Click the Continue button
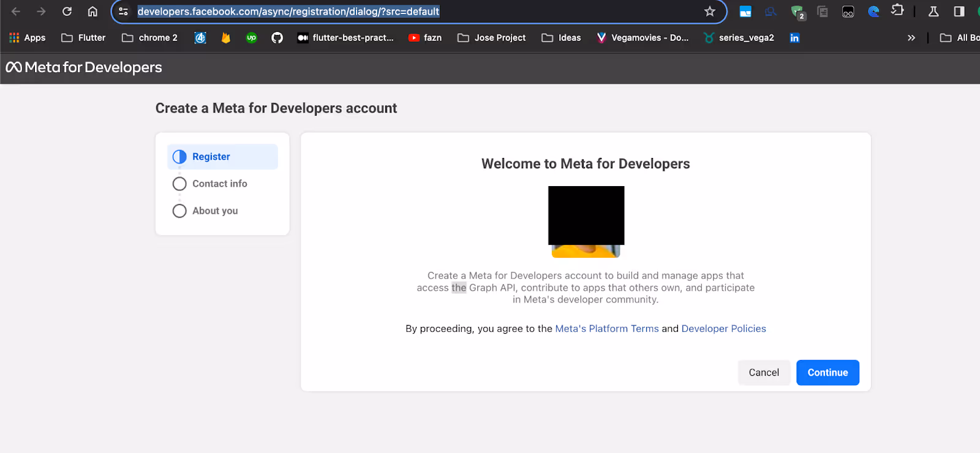 click(x=827, y=372)
